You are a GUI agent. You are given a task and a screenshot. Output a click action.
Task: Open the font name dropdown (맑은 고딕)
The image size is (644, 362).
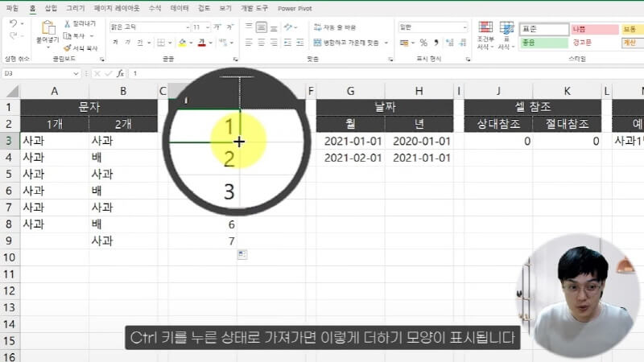(x=188, y=27)
